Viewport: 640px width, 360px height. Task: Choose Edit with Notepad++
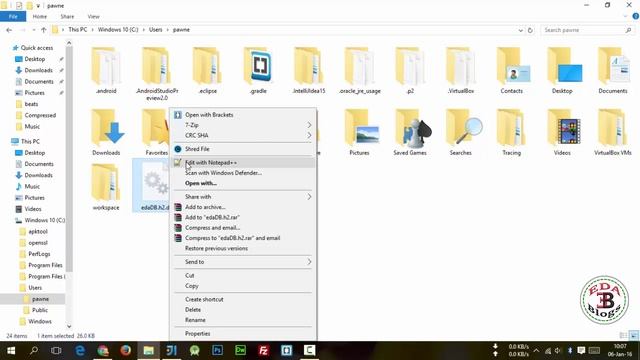tap(243, 162)
